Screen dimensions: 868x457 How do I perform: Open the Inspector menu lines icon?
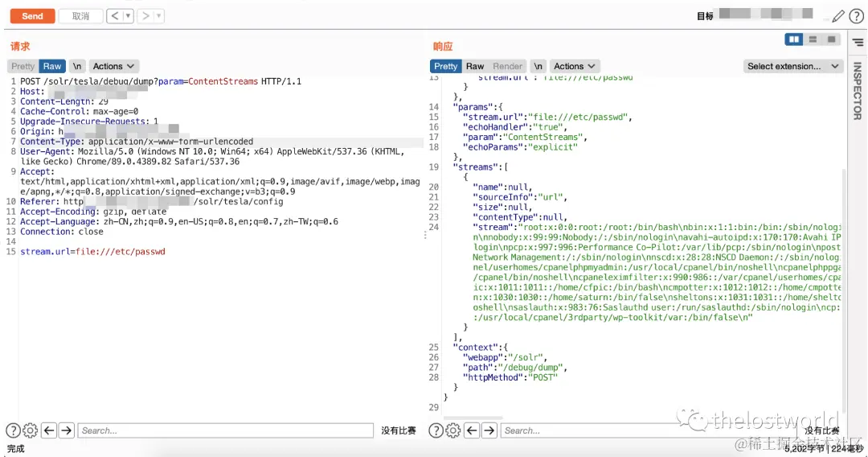[858, 42]
